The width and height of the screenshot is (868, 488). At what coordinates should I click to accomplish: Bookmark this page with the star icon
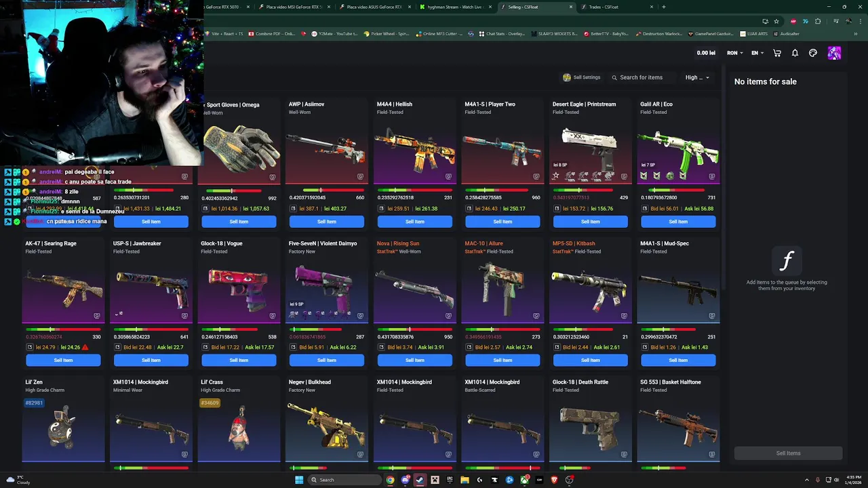coord(776,21)
